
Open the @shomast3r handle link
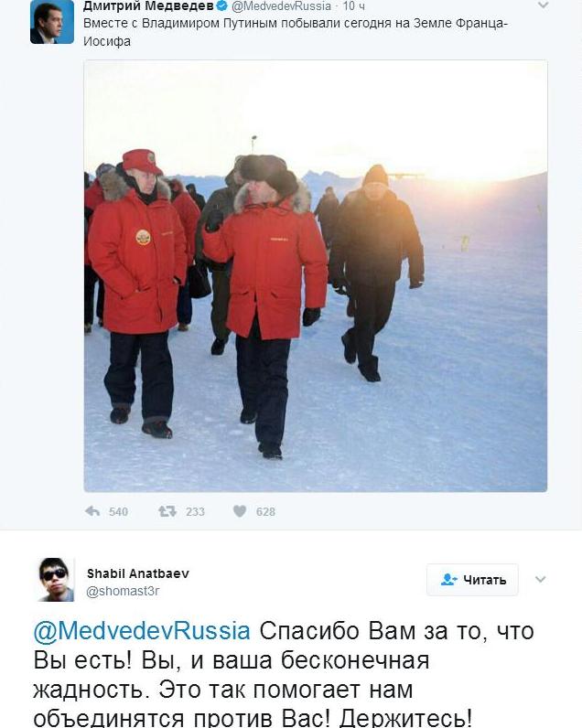click(x=123, y=591)
